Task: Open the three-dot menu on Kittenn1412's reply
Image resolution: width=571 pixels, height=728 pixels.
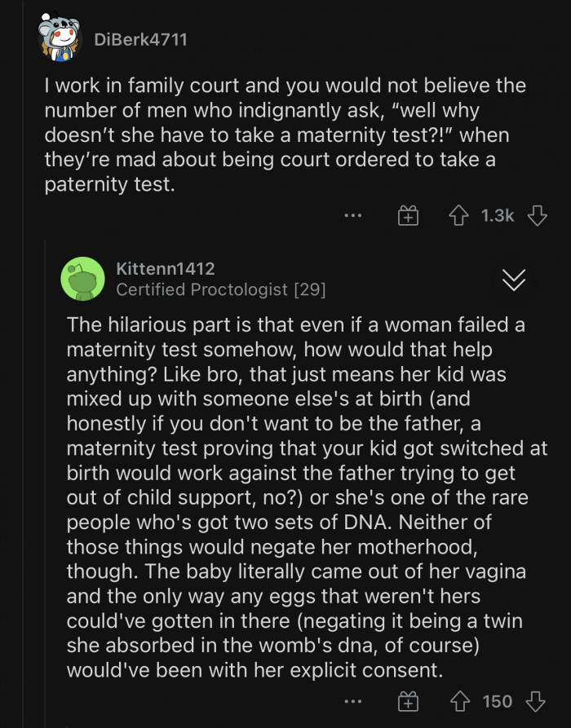Action: point(352,701)
